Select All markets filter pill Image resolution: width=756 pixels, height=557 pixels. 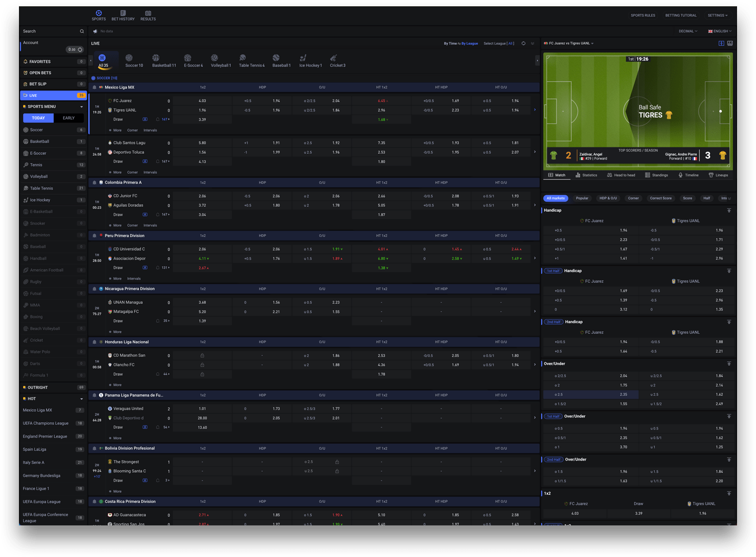point(556,198)
